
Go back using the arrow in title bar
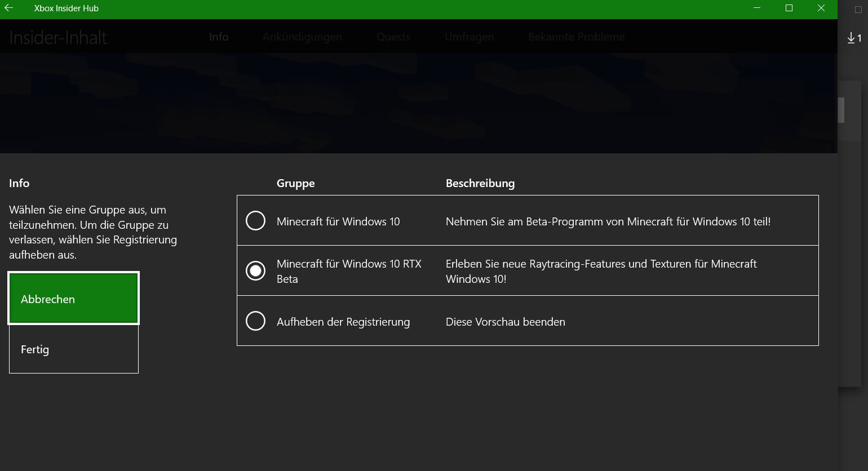[9, 8]
